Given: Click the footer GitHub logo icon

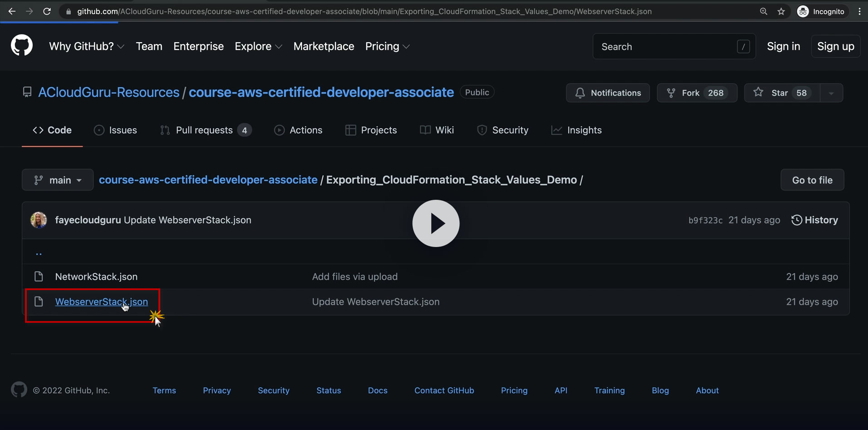Looking at the screenshot, I should [19, 390].
